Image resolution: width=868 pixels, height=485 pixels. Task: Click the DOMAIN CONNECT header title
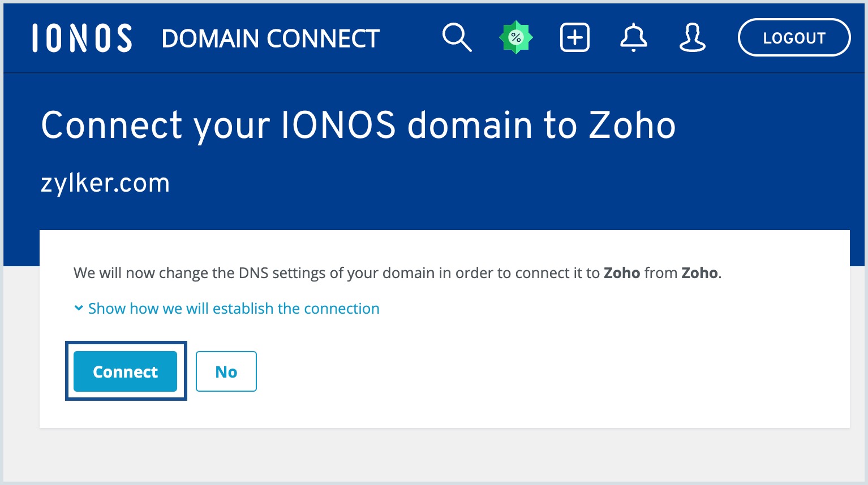point(270,37)
